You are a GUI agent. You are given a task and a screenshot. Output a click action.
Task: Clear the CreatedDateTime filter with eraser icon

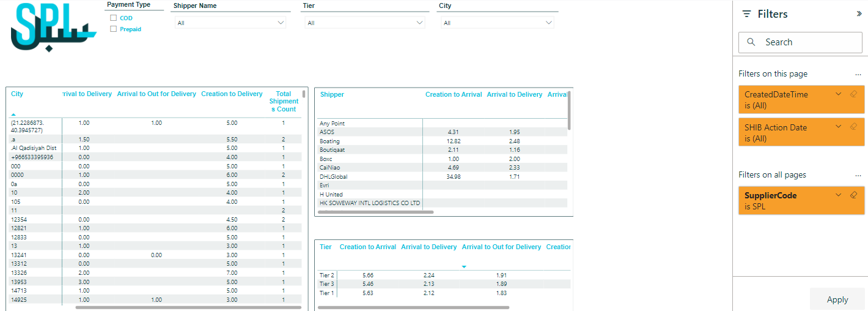tap(854, 94)
